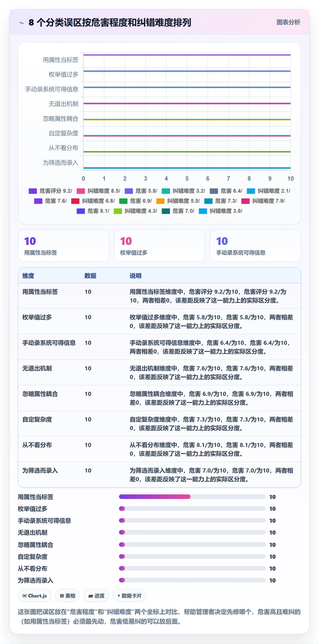Click the 无退出机制 progress bar
319x644 pixels.
coord(192,532)
